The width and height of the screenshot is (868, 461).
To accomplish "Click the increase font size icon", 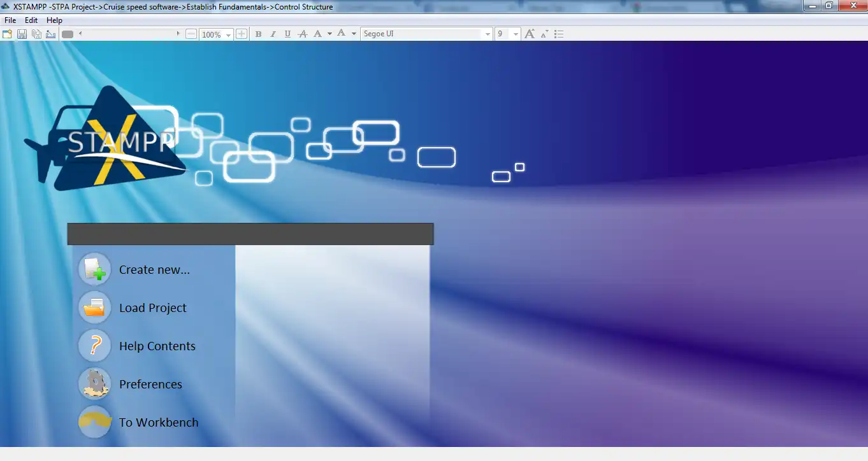I will [x=530, y=34].
